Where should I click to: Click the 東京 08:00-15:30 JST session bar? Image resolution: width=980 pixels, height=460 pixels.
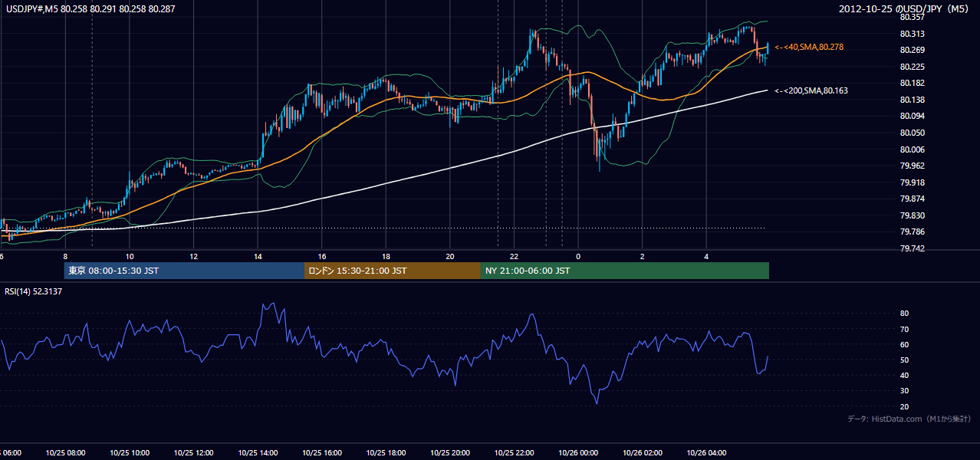coord(184,271)
